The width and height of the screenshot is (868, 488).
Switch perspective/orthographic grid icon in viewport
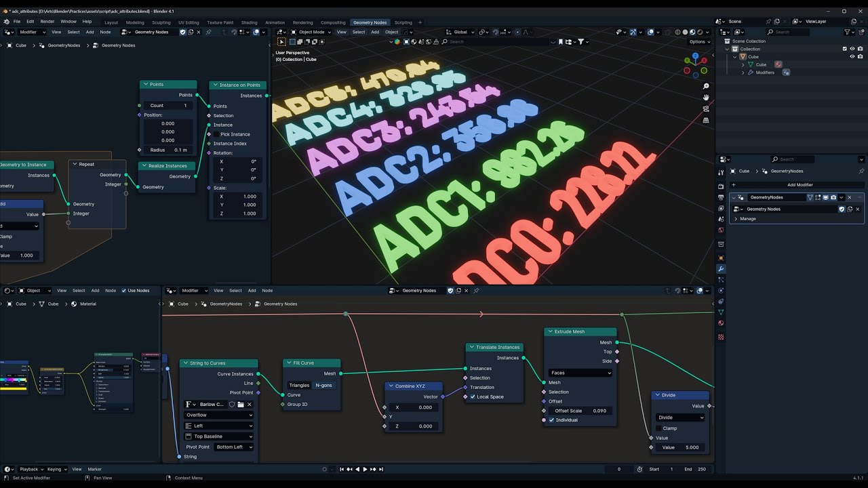[706, 120]
